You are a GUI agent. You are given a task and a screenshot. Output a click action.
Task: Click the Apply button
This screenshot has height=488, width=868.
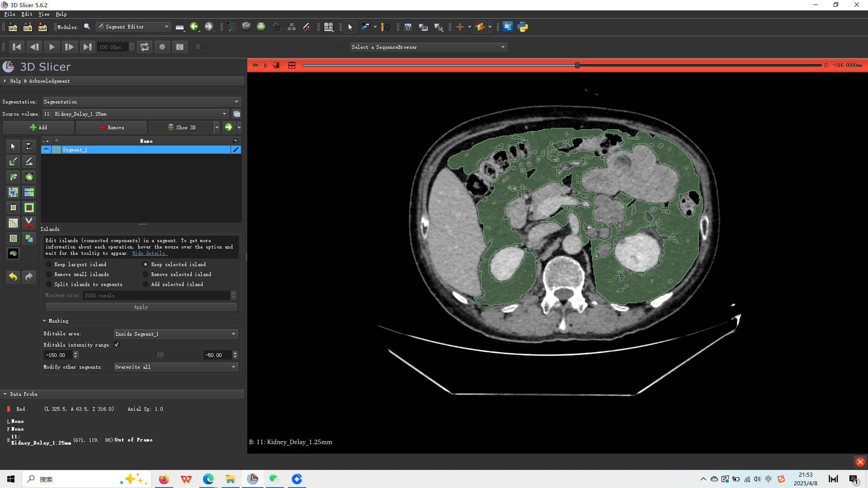click(x=141, y=307)
